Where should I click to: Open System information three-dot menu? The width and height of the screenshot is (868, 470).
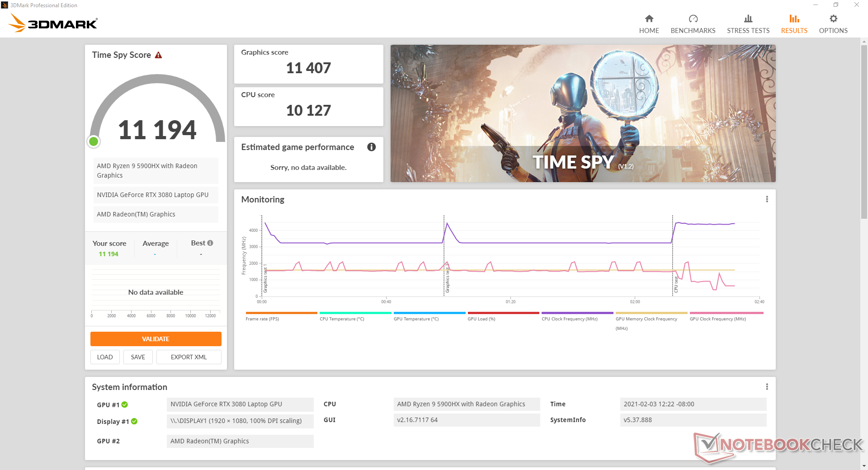pos(767,387)
